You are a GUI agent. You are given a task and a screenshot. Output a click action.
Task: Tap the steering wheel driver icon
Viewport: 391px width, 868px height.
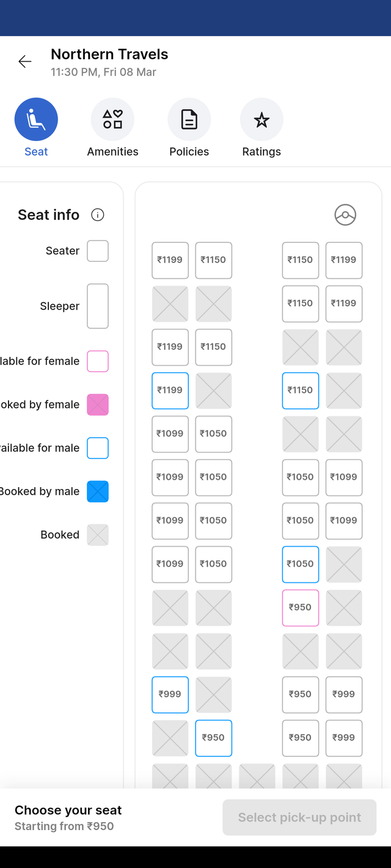[x=345, y=215]
